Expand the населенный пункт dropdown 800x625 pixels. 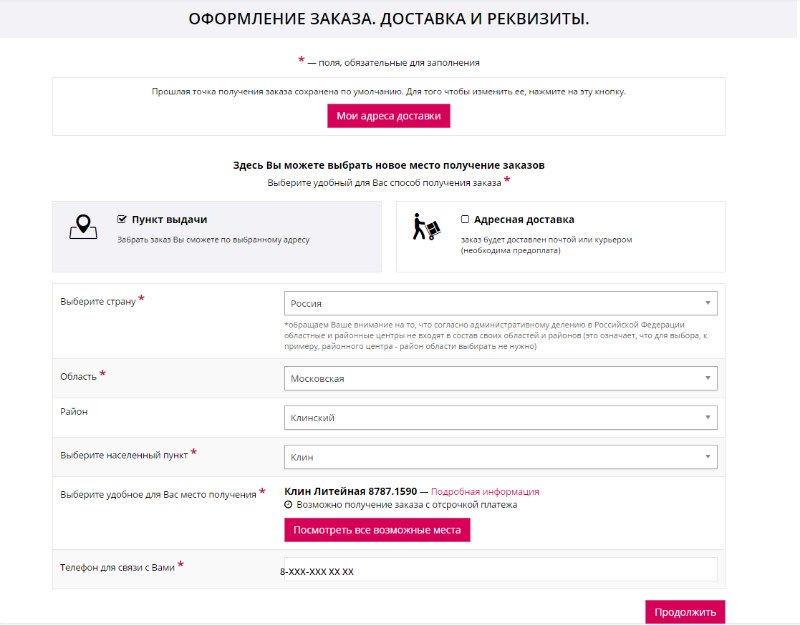500,455
